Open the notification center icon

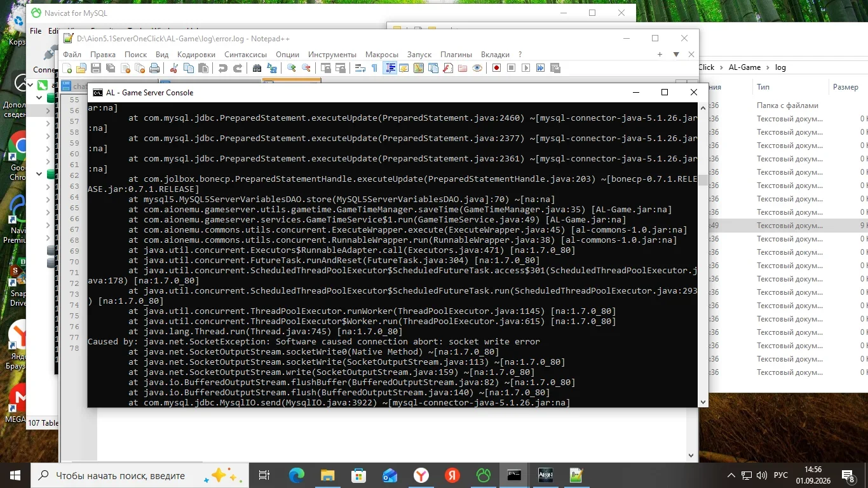tap(848, 475)
